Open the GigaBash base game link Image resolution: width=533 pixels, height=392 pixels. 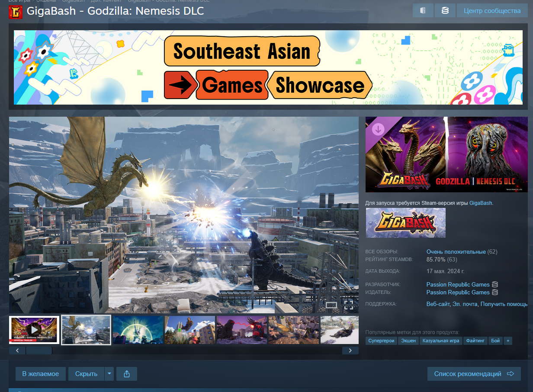(x=481, y=203)
